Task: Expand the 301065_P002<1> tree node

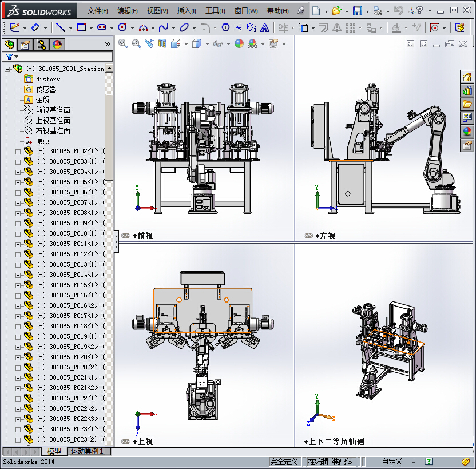Action: (18, 151)
